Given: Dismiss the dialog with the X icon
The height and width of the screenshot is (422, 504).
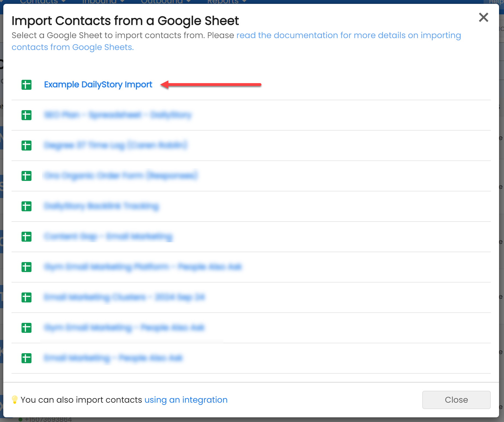Looking at the screenshot, I should click(483, 17).
